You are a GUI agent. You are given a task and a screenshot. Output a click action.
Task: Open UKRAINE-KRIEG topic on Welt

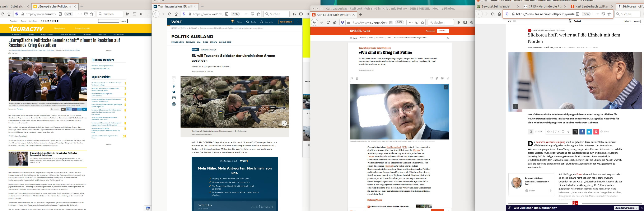point(177,42)
